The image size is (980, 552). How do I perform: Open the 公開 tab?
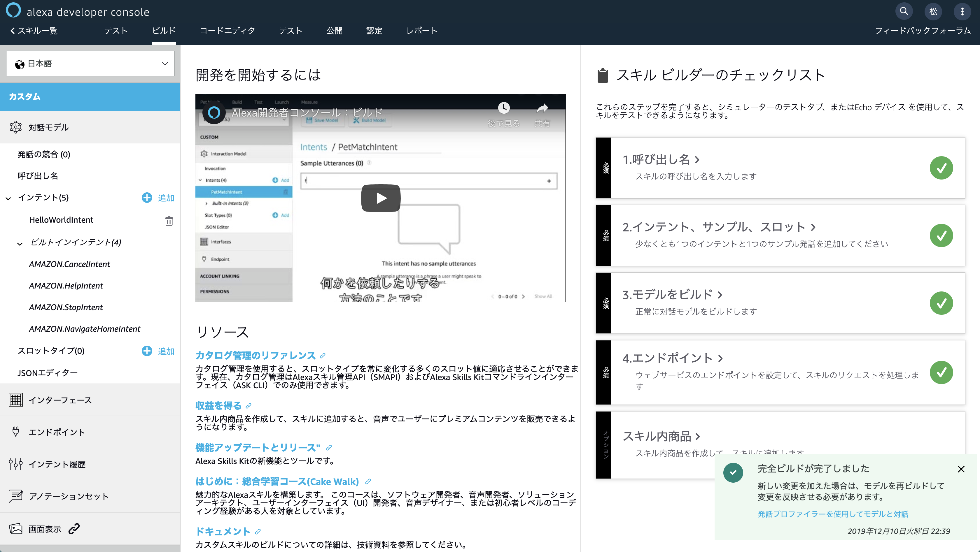[x=335, y=30]
